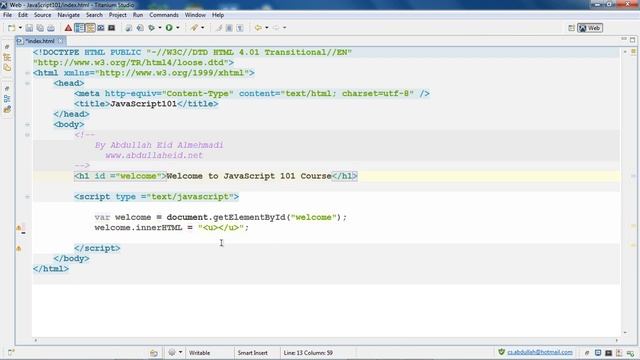Click the green shield status icon
Screen dimensions: 640x360
(x=502, y=352)
